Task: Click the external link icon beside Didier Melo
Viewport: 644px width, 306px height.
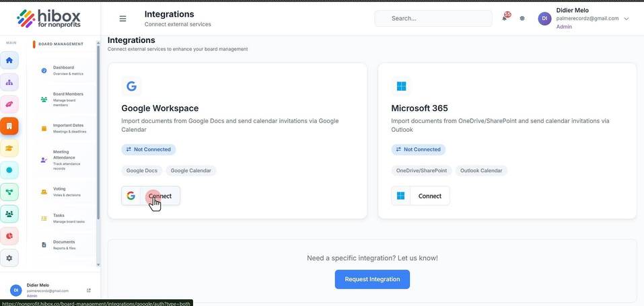Action: click(x=88, y=291)
